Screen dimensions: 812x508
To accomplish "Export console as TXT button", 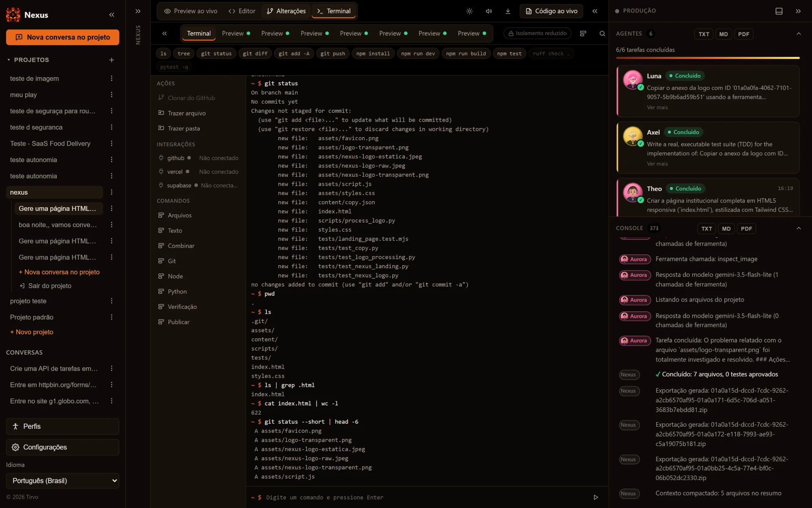I will [706, 229].
